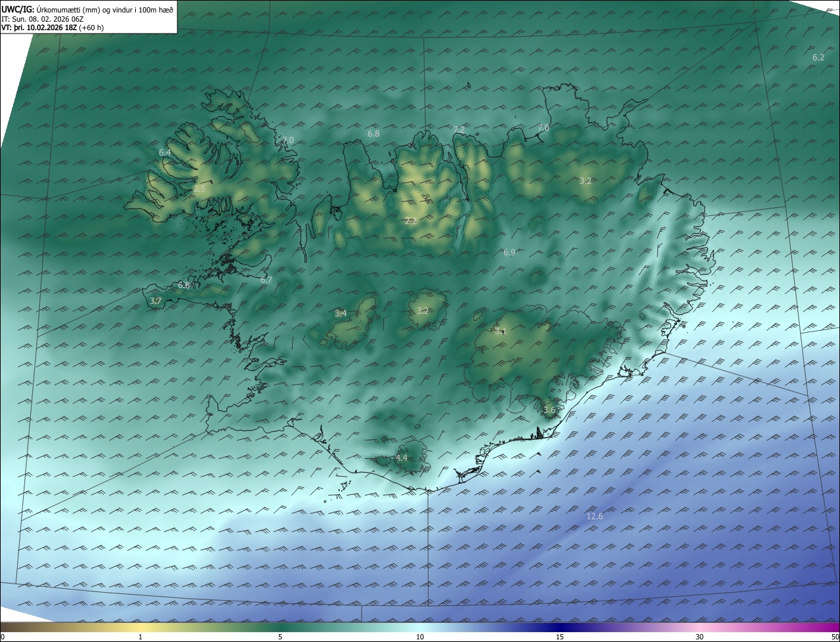Click the map value 3.4

click(341, 313)
